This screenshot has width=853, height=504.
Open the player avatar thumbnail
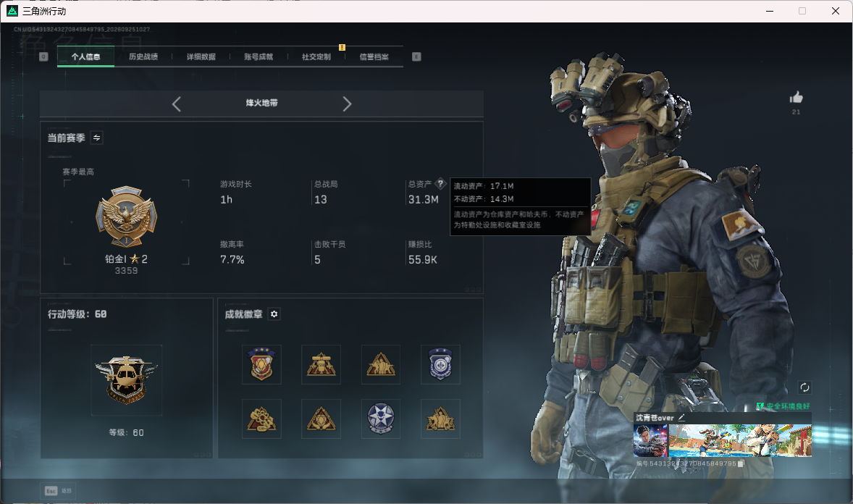tap(650, 440)
